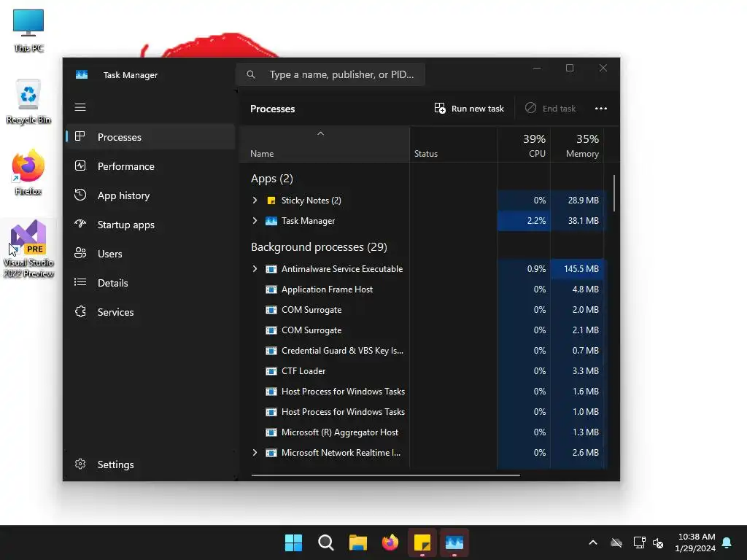This screenshot has width=747, height=560.
Task: Click the Sticky Notes process icon
Action: (x=271, y=201)
